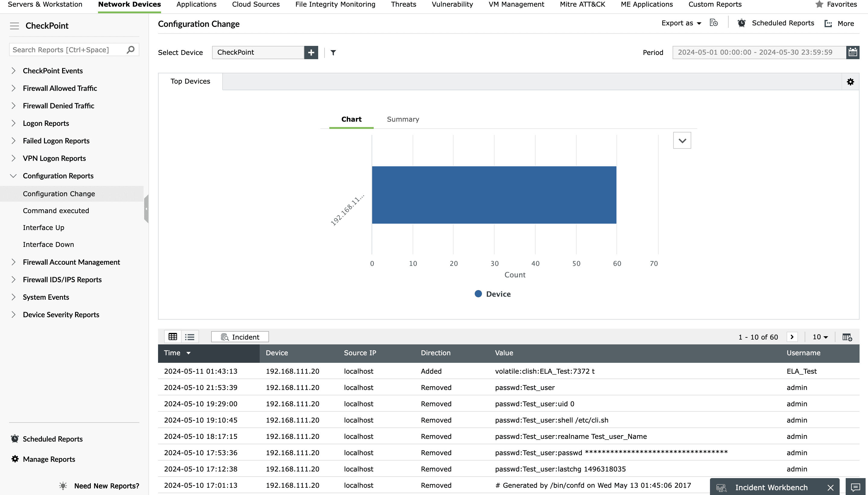Expand the Firewall Denied Traffic reports
The height and width of the screenshot is (495, 868).
pos(59,106)
